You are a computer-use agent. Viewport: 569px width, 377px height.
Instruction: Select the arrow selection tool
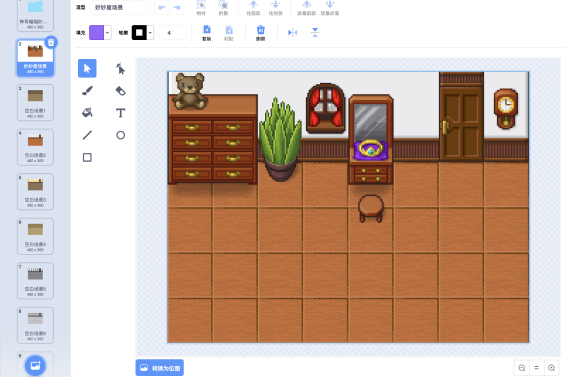click(x=87, y=68)
